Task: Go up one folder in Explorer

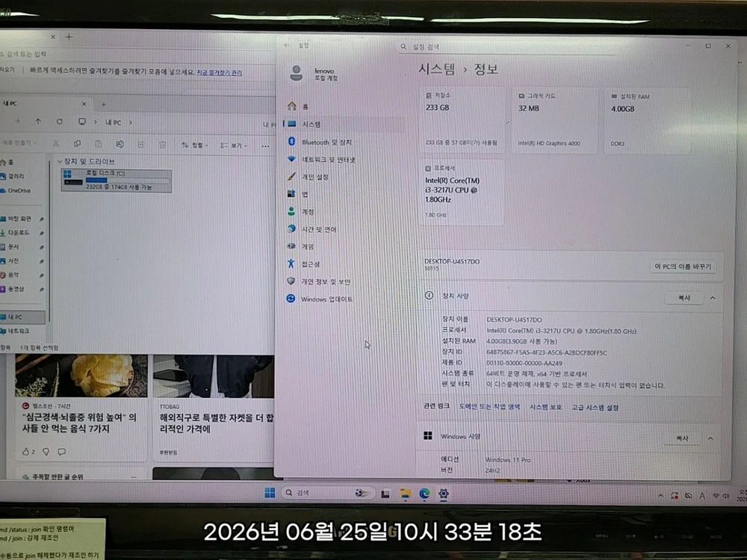Action: [x=38, y=122]
